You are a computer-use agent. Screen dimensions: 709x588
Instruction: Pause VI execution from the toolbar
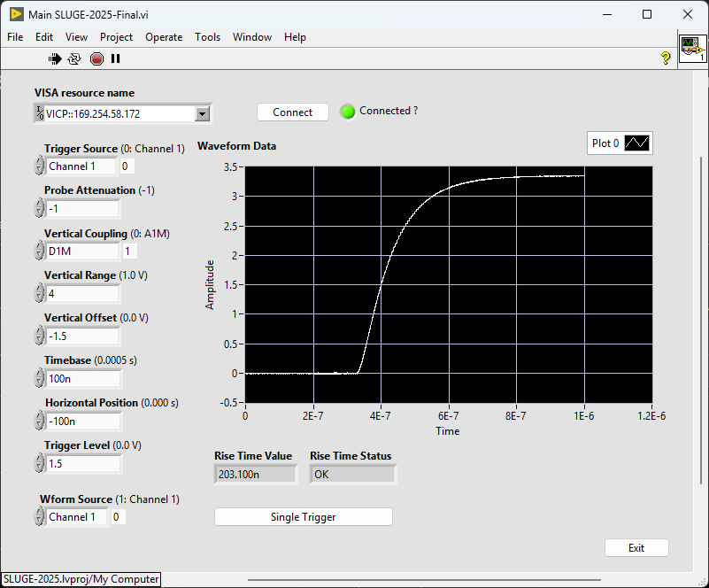tap(117, 58)
